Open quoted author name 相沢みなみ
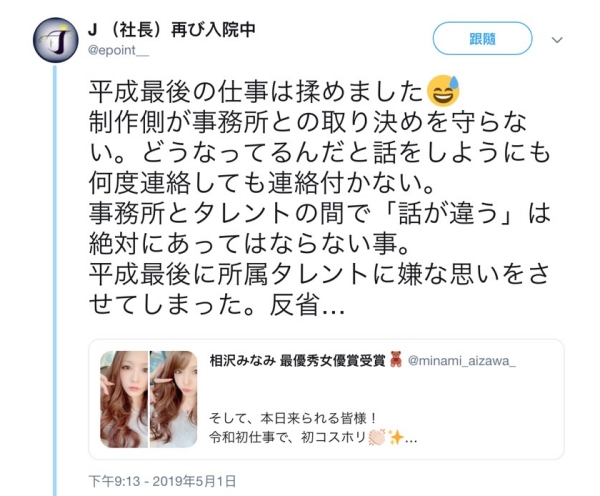The width and height of the screenshot is (600, 496). (242, 361)
